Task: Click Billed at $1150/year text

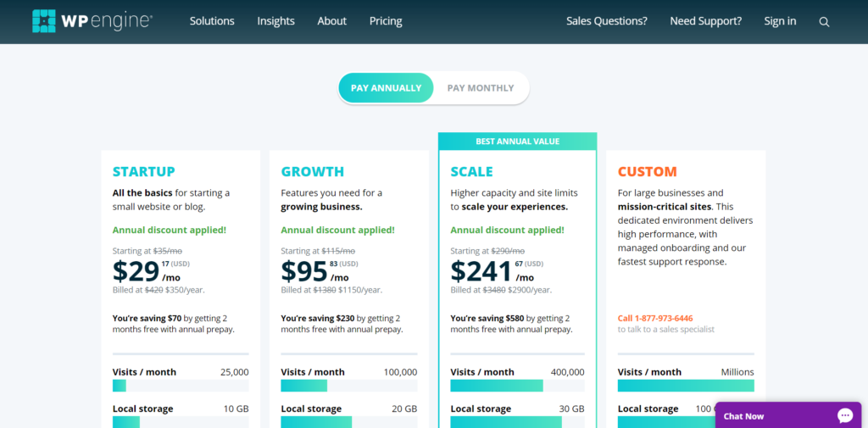Action: click(x=331, y=290)
